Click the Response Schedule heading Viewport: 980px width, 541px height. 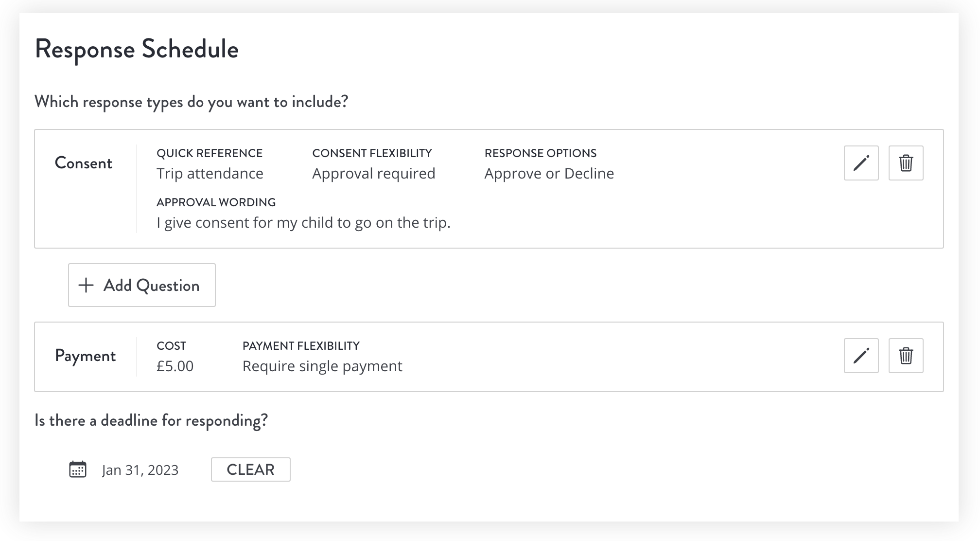[137, 49]
